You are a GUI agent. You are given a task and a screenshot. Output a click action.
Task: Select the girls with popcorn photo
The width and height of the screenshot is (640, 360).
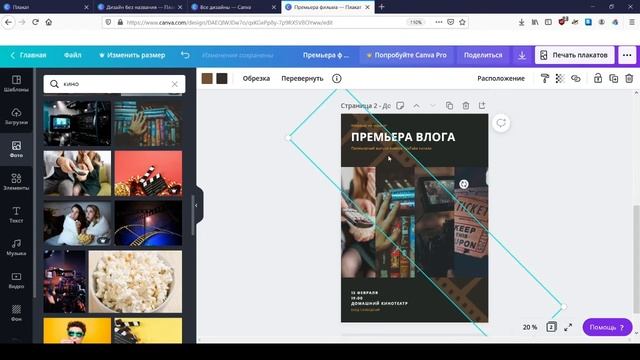77,223
